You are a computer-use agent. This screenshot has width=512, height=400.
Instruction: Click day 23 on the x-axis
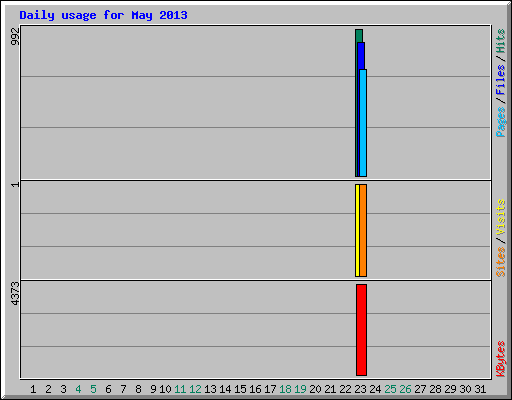tap(360, 389)
